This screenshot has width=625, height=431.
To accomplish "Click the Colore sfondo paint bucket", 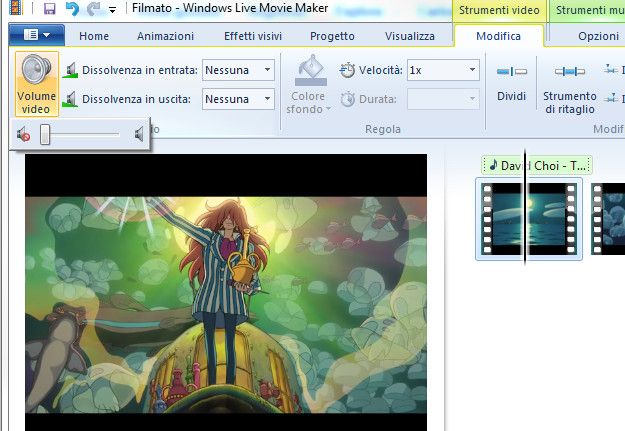I will point(311,71).
